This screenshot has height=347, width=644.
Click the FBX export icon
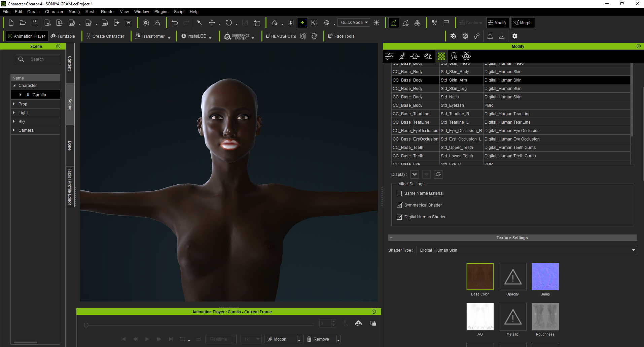click(88, 23)
